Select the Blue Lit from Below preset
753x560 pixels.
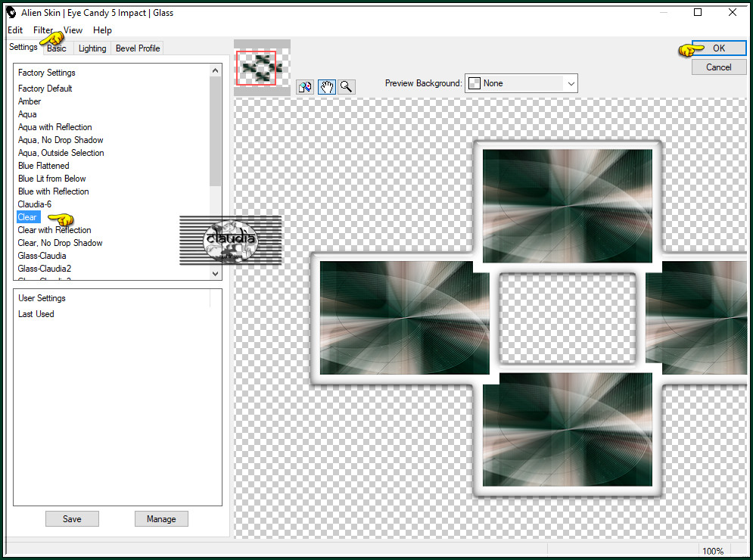[x=52, y=179]
